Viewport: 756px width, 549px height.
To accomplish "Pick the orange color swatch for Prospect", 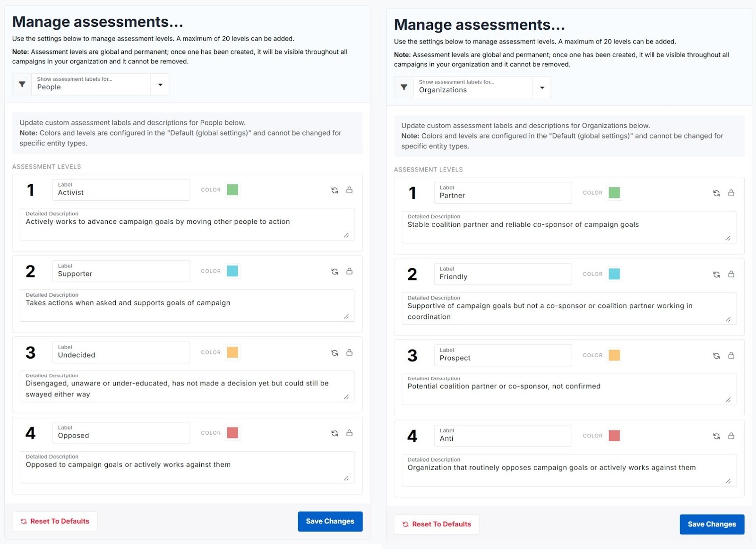I will pyautogui.click(x=614, y=355).
